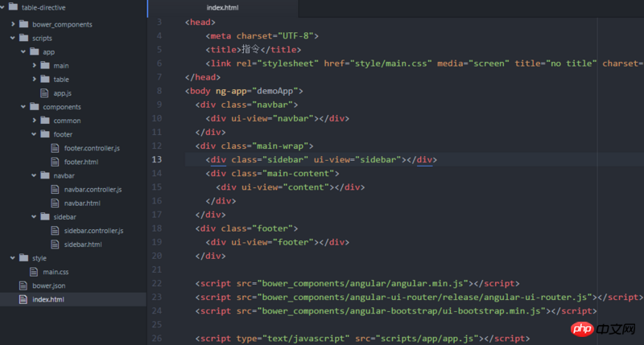The image size is (644, 345).
Task: Click the 'UTF-8' charset value
Action: click(295, 36)
